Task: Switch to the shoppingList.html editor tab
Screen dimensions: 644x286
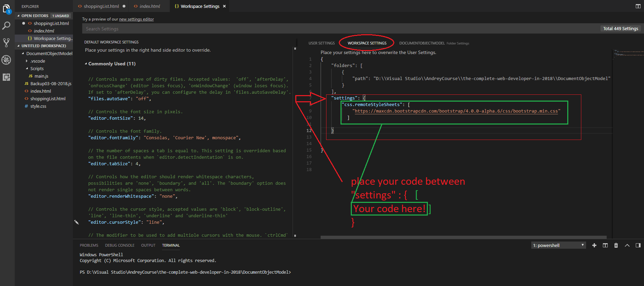Action: [101, 6]
